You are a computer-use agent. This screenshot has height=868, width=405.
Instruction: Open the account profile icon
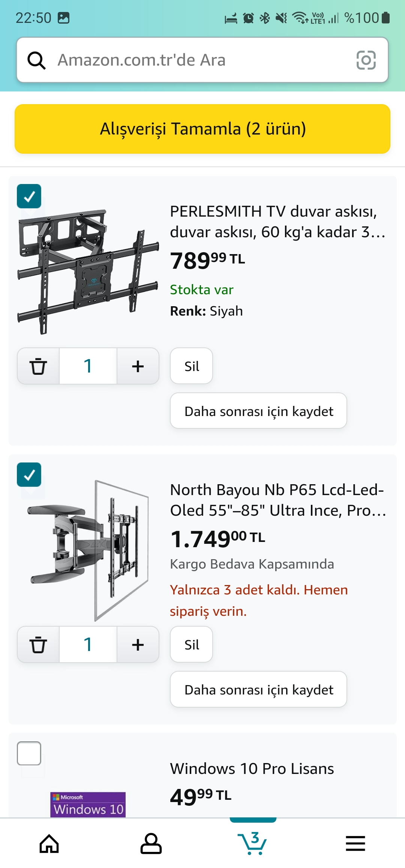click(x=151, y=844)
